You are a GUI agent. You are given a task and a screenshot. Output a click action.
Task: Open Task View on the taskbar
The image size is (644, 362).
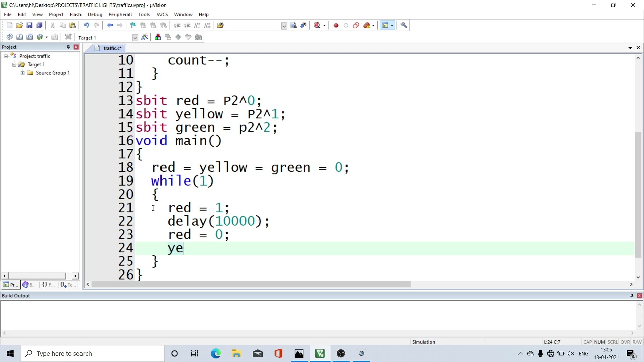[x=195, y=353]
